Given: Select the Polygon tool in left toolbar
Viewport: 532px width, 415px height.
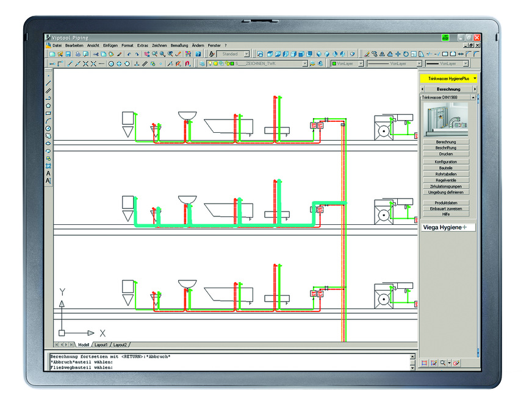Looking at the screenshot, I should (48, 105).
